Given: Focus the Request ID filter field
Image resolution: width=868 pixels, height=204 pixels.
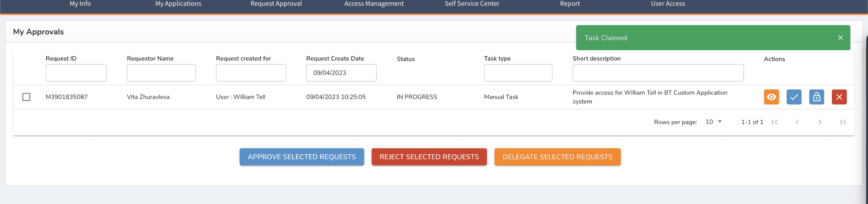Looking at the screenshot, I should tap(76, 73).
